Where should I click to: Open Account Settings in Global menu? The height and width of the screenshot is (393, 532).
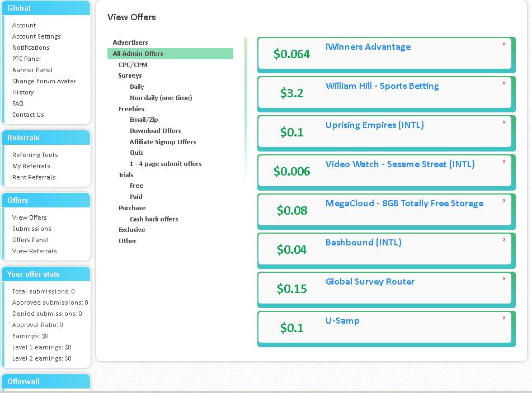point(36,36)
